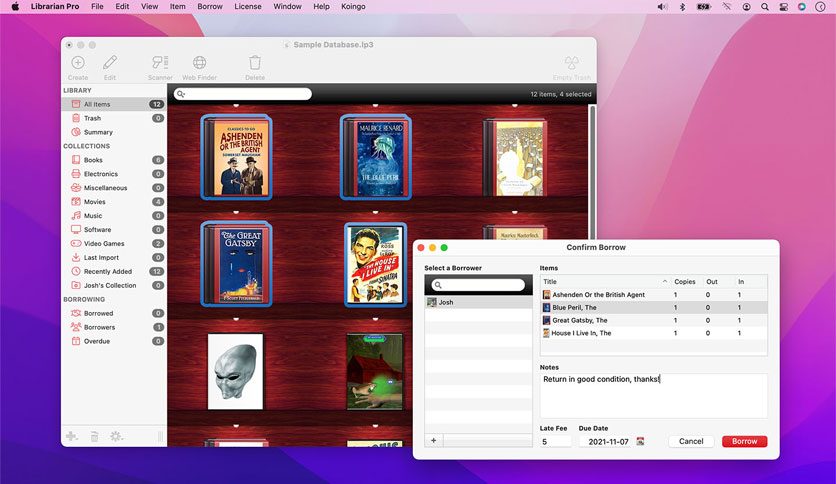The image size is (836, 484).
Task: Open the License menu
Action: click(x=248, y=6)
